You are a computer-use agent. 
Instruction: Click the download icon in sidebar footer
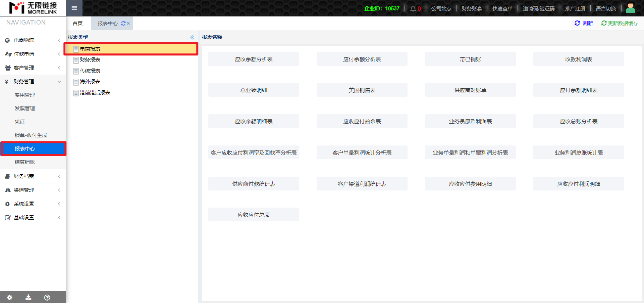(29, 297)
